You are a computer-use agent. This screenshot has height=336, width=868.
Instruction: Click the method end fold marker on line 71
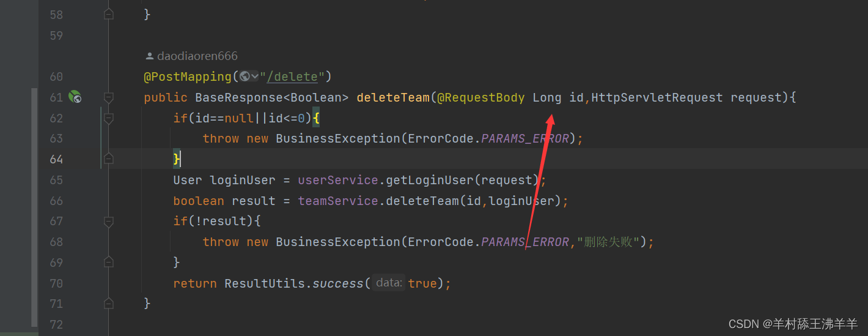(x=109, y=303)
